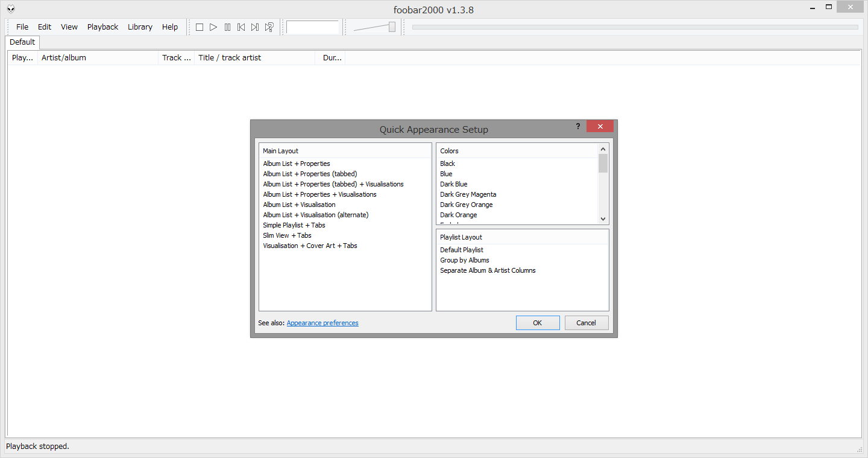Click the Main Layout list header

coord(345,151)
